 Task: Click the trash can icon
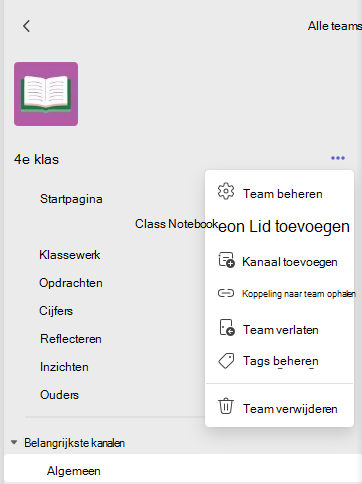pyautogui.click(x=226, y=406)
